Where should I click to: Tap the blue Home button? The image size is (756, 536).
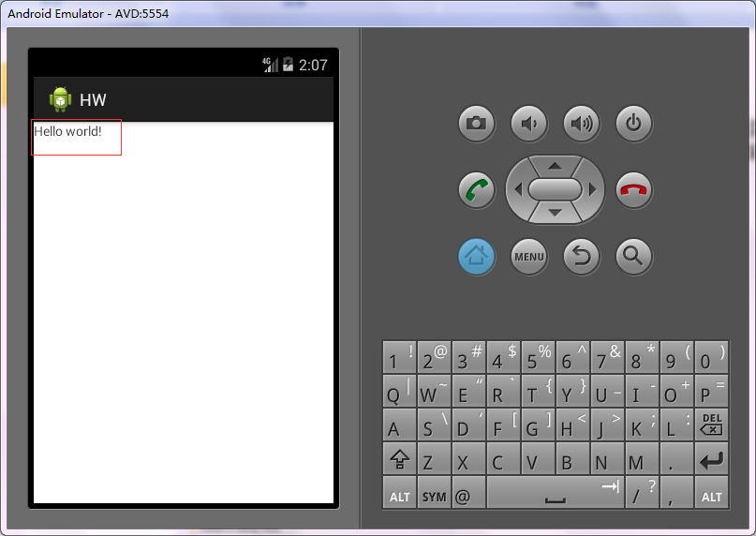(476, 257)
